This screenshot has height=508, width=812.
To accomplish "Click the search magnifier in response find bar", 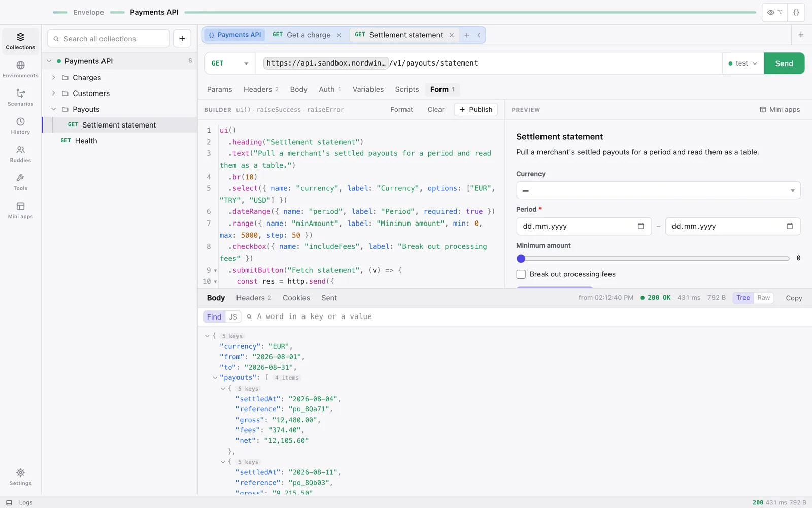I will 249,317.
